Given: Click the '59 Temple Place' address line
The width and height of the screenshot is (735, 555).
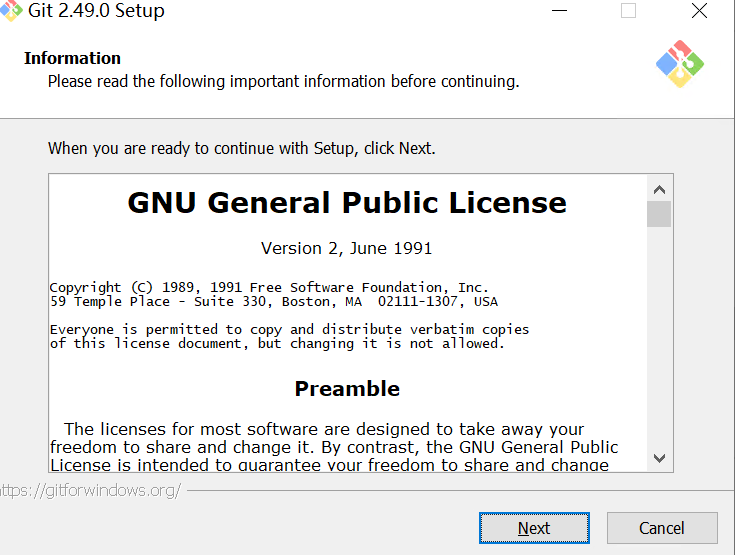Looking at the screenshot, I should point(274,301).
